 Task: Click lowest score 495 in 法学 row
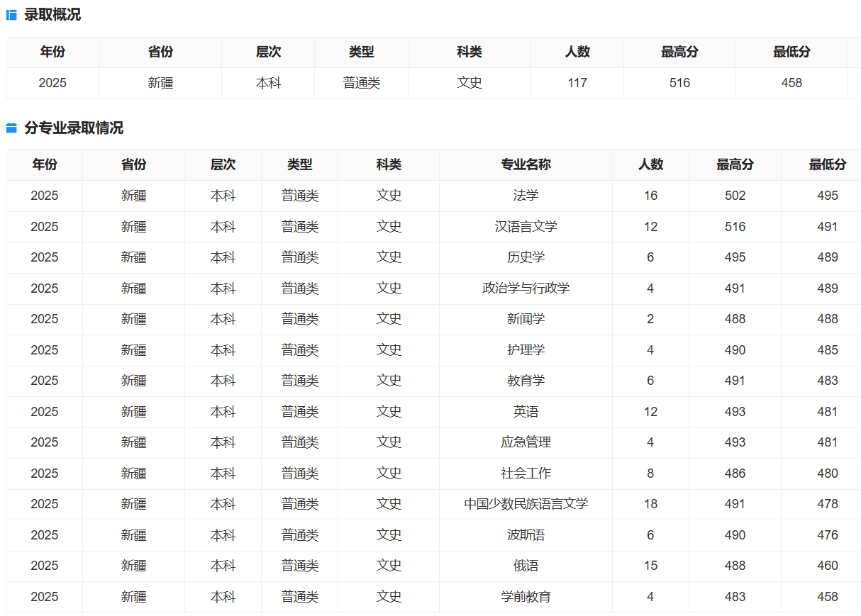tap(828, 196)
